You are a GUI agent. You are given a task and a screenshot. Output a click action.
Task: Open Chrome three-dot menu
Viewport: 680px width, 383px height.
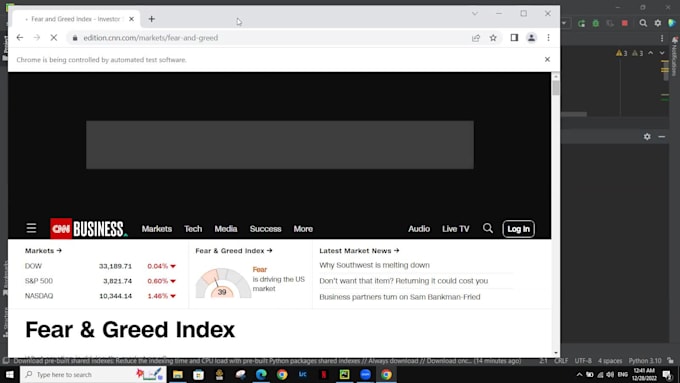(x=549, y=38)
